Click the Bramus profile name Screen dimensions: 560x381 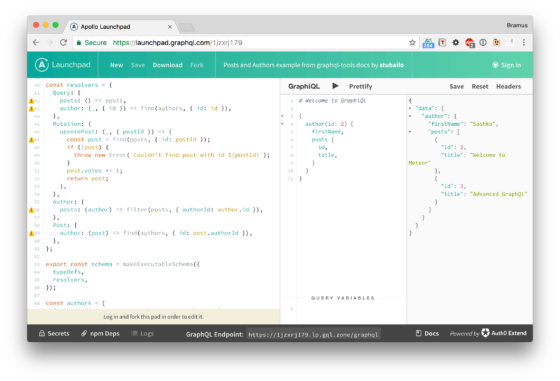[517, 25]
